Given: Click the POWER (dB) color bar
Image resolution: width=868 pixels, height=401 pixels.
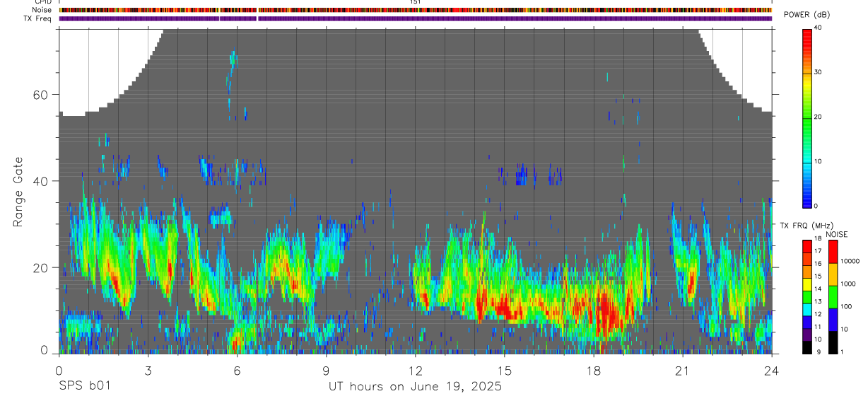Looking at the screenshot, I should tap(807, 117).
